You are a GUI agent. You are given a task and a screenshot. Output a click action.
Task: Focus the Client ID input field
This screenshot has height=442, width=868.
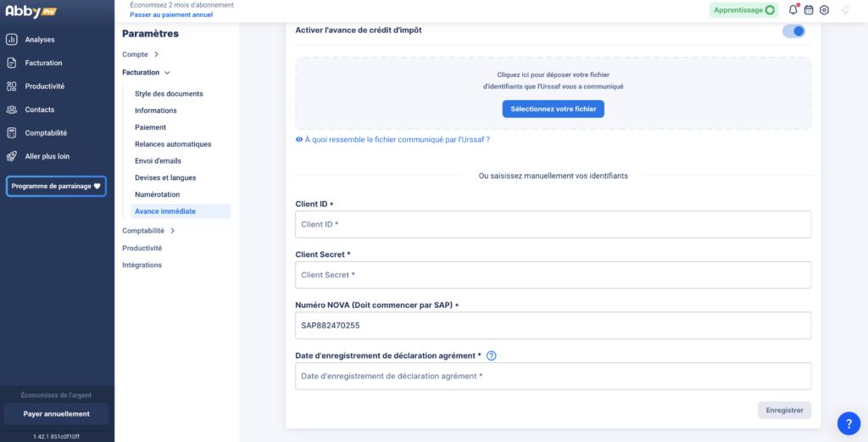[553, 224]
